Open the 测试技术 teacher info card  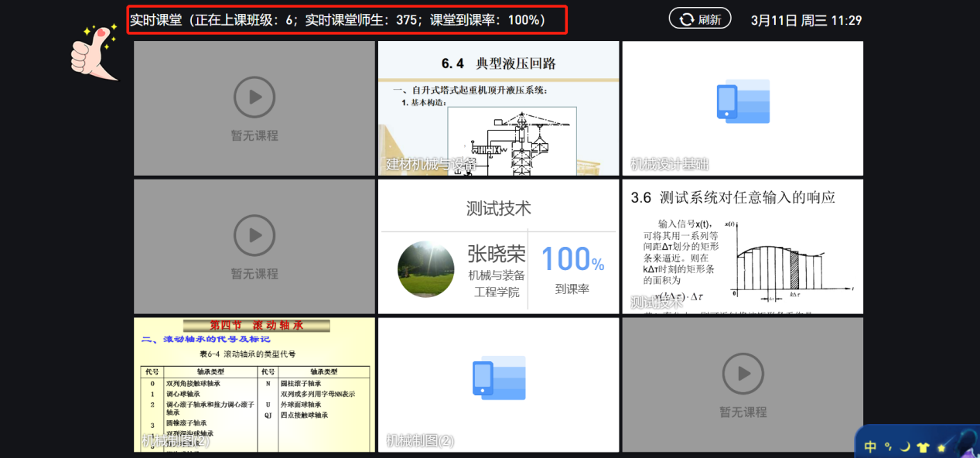click(x=498, y=247)
